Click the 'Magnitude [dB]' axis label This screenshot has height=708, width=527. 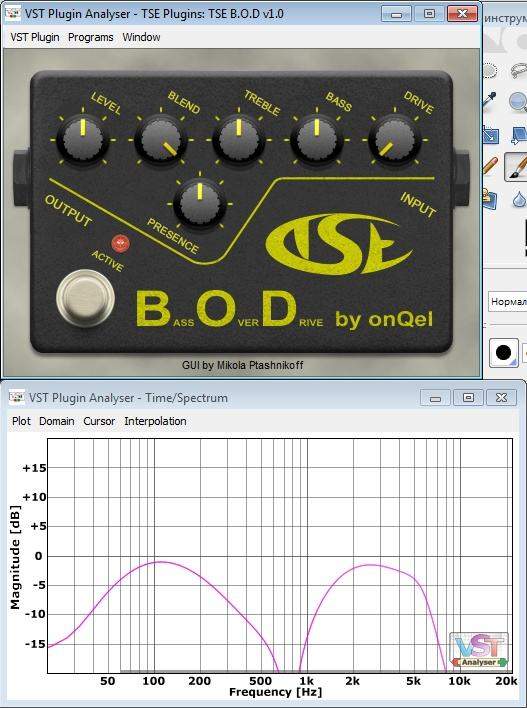15,557
